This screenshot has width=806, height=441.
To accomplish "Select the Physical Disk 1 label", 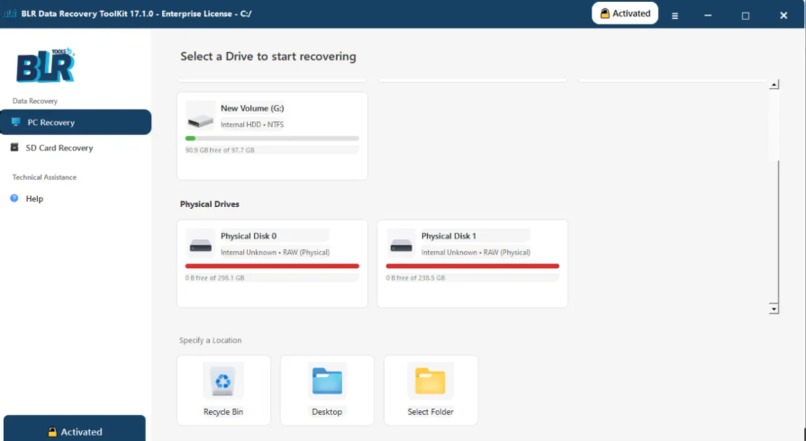I will (449, 236).
